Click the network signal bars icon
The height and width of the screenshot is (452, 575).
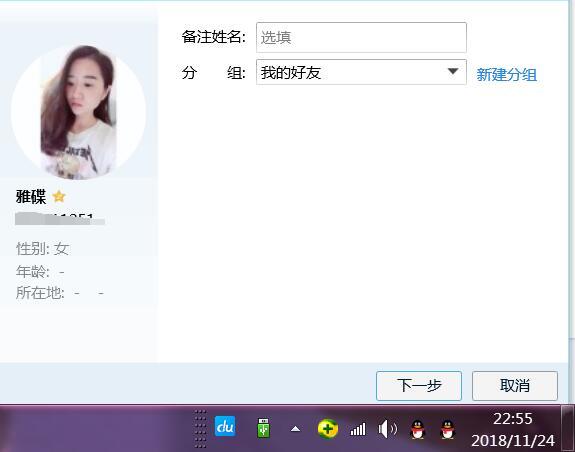click(358, 429)
